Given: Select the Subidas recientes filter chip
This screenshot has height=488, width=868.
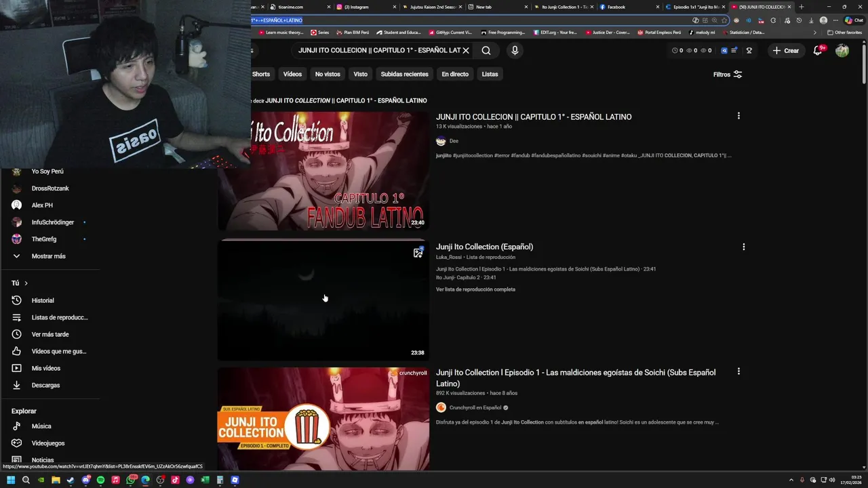Looking at the screenshot, I should (x=404, y=74).
